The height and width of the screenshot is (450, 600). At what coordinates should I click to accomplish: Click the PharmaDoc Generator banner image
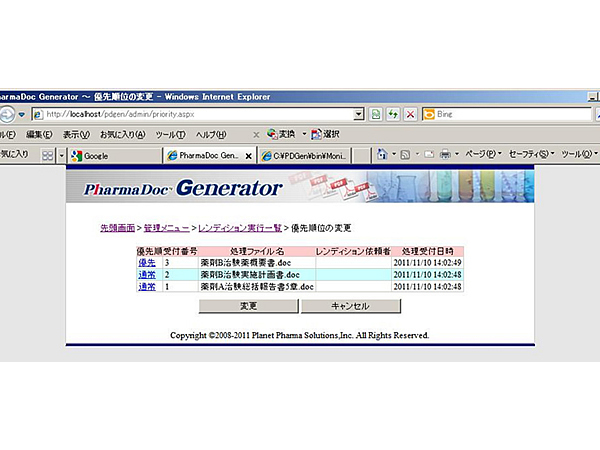click(300, 186)
